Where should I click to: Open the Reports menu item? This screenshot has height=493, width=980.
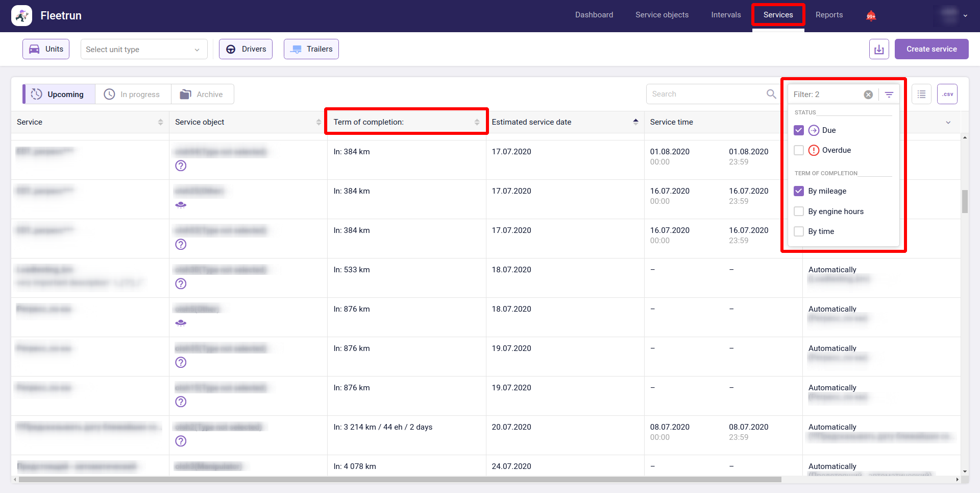(x=829, y=15)
